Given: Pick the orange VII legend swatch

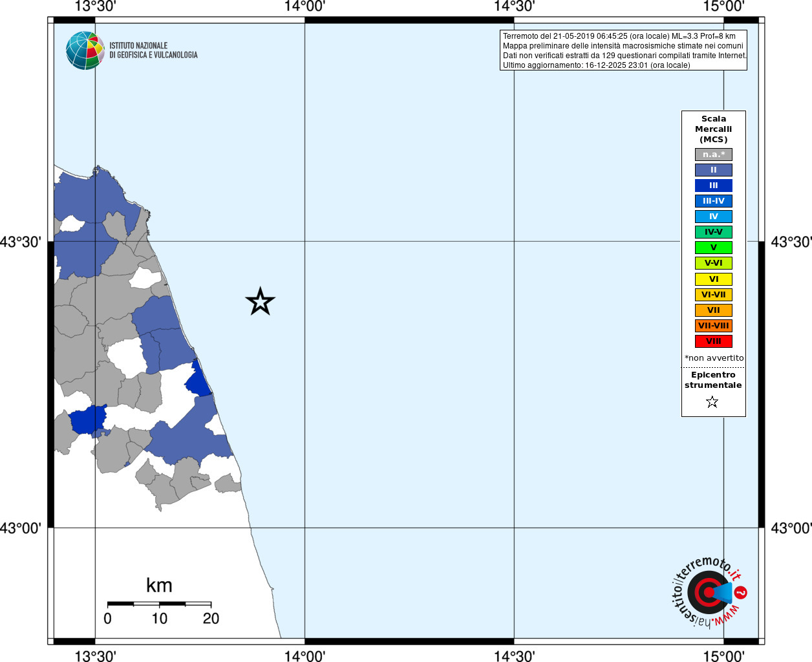Looking at the screenshot, I should pos(713,310).
